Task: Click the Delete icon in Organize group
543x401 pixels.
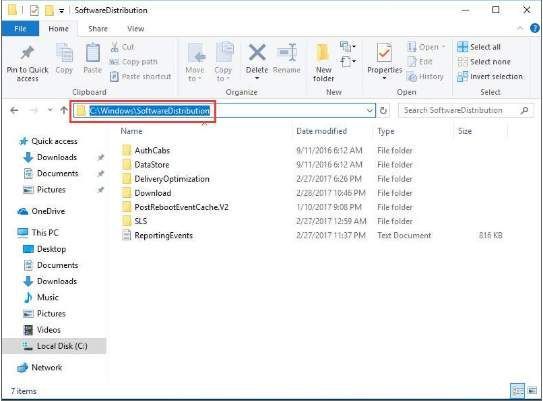Action: (x=257, y=52)
